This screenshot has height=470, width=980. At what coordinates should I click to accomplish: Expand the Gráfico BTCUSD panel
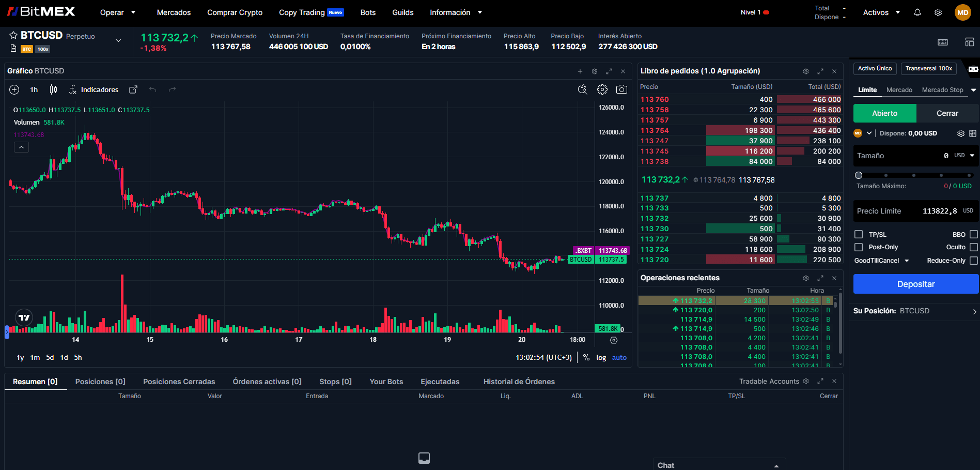tap(609, 71)
